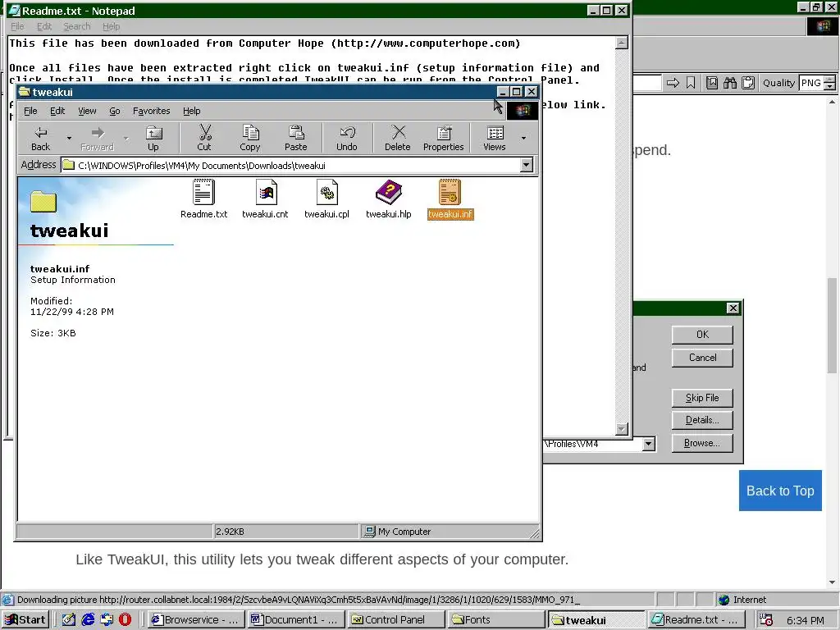Image resolution: width=840 pixels, height=630 pixels.
Task: Expand the Forward history dropdown arrow
Action: coord(126,138)
